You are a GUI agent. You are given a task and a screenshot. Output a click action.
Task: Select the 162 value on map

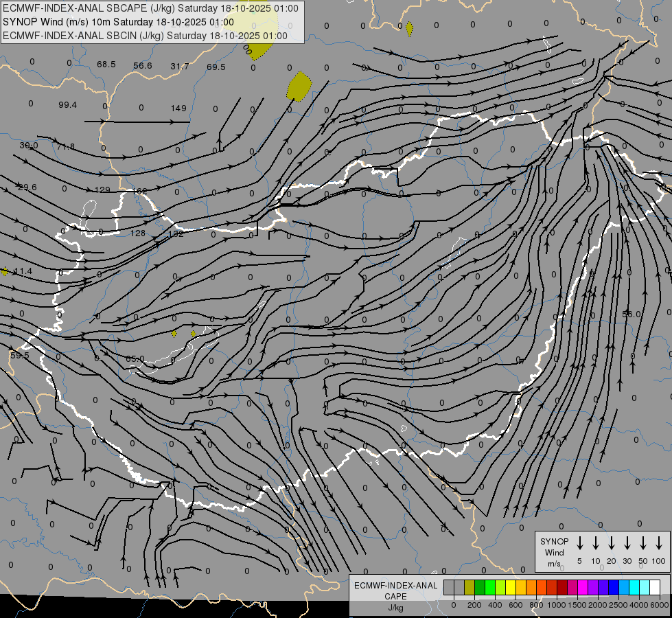click(140, 192)
